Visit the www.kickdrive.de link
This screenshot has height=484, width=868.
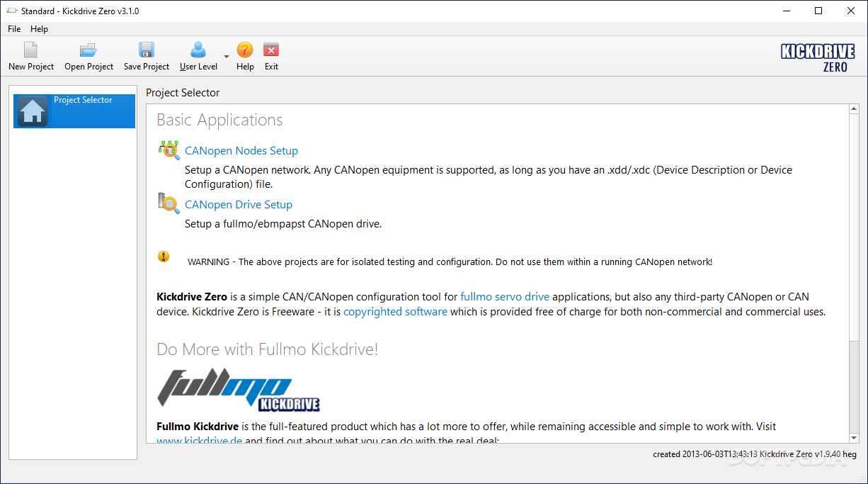(200, 441)
